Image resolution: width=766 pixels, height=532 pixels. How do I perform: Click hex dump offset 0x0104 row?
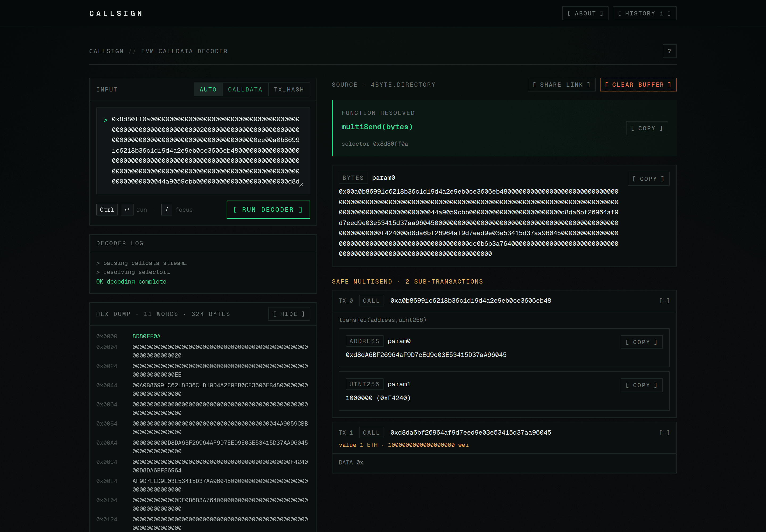[203, 504]
